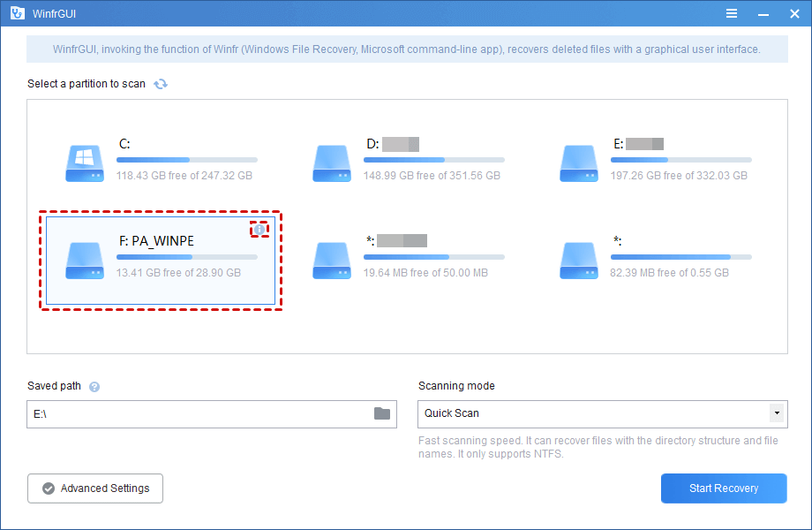The image size is (812, 530).
Task: Click the "Saved path" label
Action: point(55,386)
